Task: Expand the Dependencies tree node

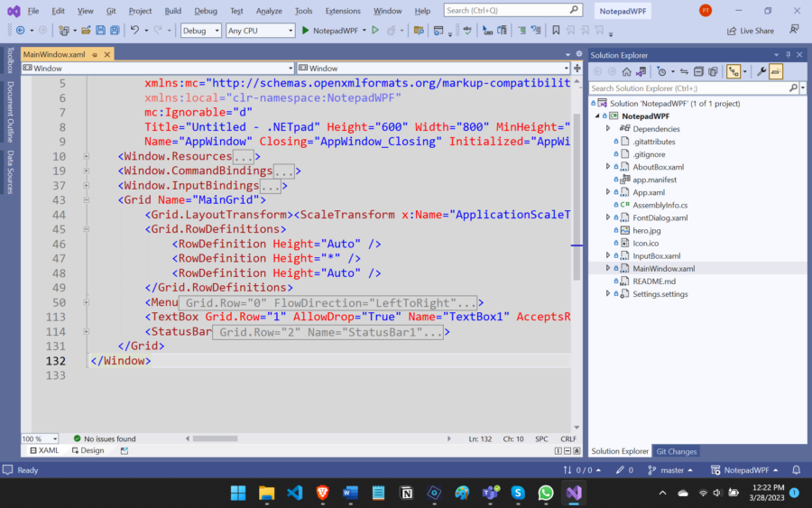Action: [608, 129]
